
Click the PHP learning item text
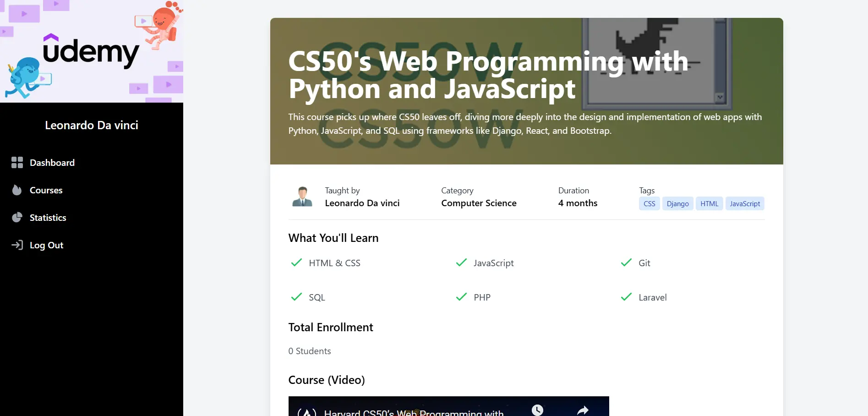482,297
